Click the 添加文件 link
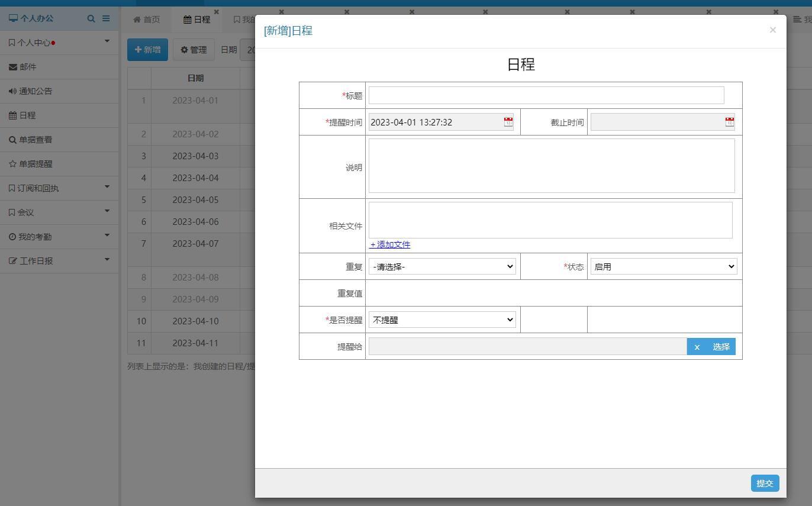 [390, 244]
